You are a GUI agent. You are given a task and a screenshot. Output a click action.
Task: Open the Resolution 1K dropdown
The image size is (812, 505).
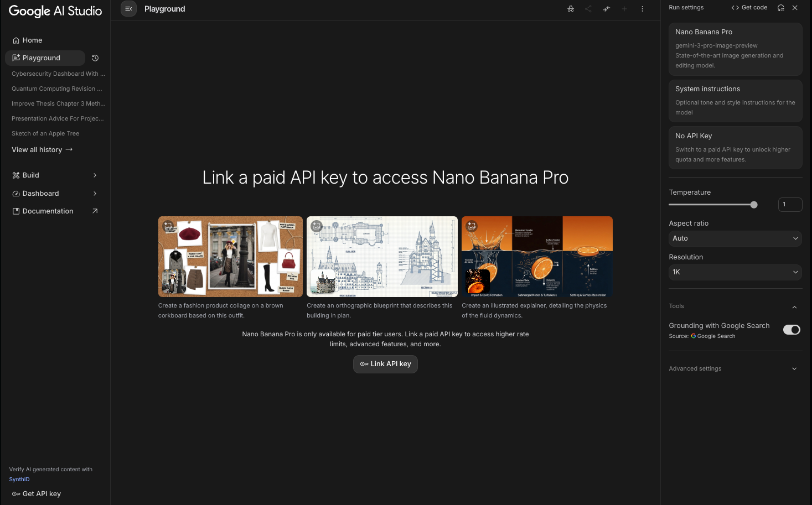click(735, 272)
